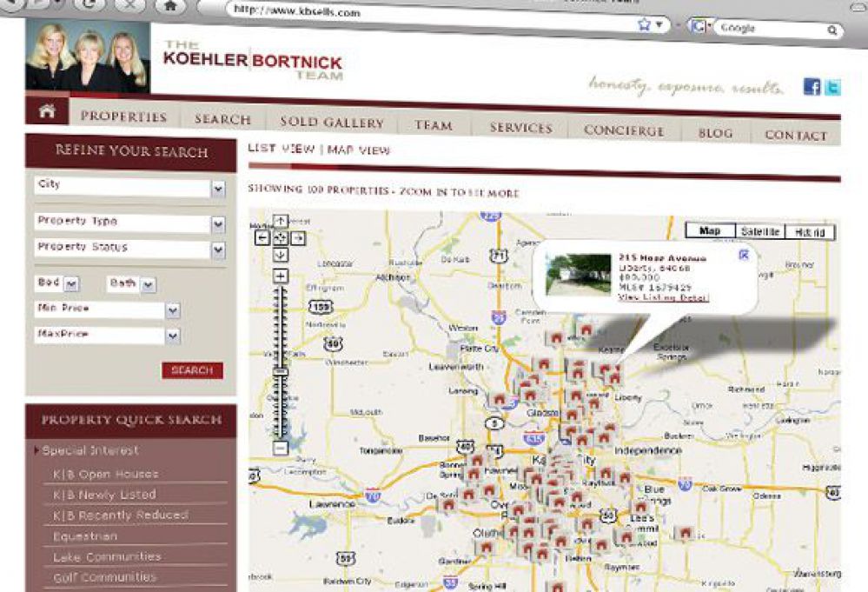Image resolution: width=868 pixels, height=592 pixels.
Task: Select the Satellite map type
Action: (x=760, y=231)
